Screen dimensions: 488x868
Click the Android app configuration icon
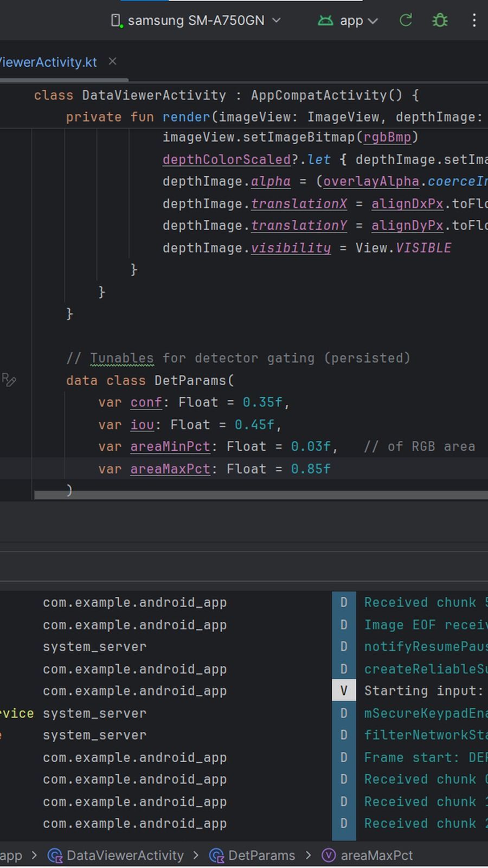325,21
